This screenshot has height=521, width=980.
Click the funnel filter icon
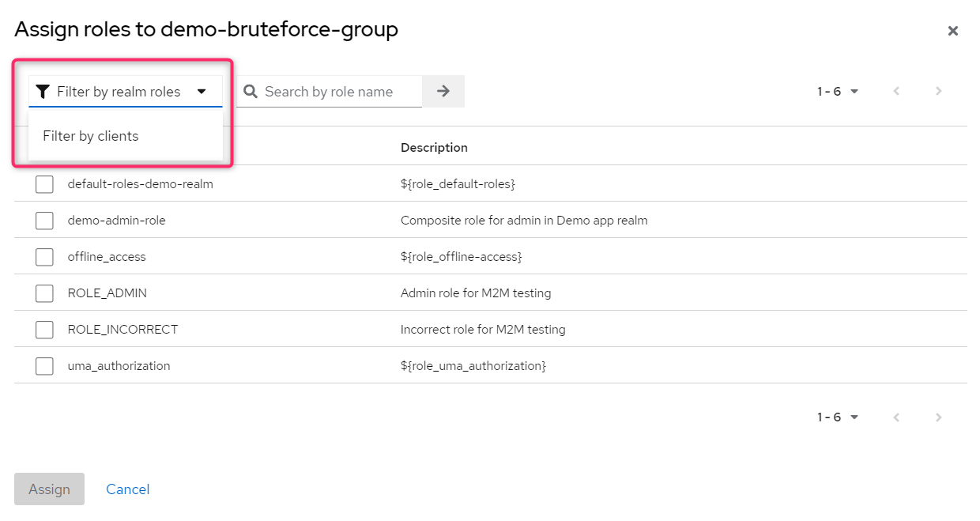pos(43,92)
